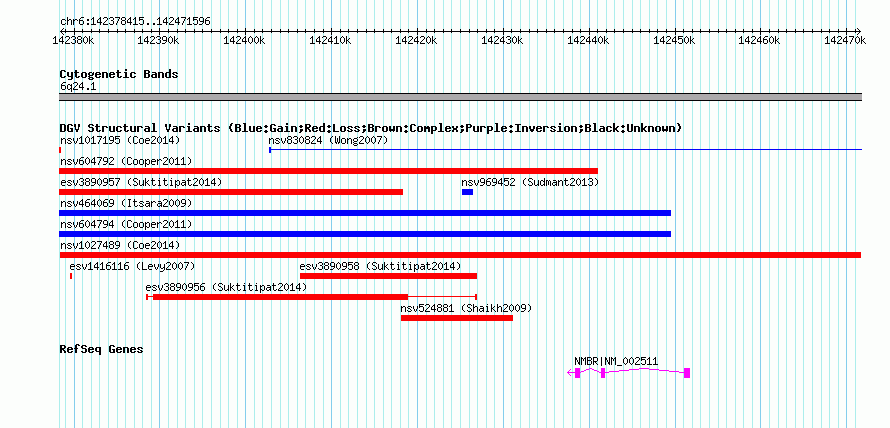Open nsv604794 (Cooper2011) variant label
This screenshot has width=890, height=428.
126,224
